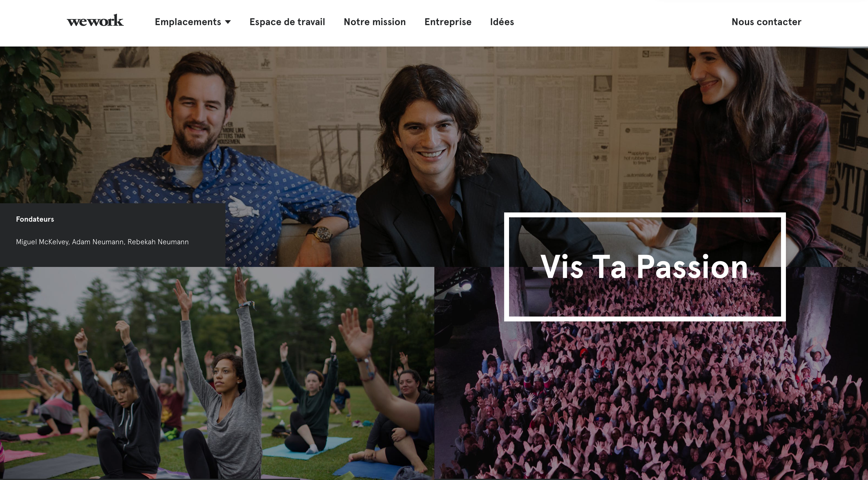868x480 pixels.
Task: Open the Emplacements menu label
Action: [x=188, y=22]
